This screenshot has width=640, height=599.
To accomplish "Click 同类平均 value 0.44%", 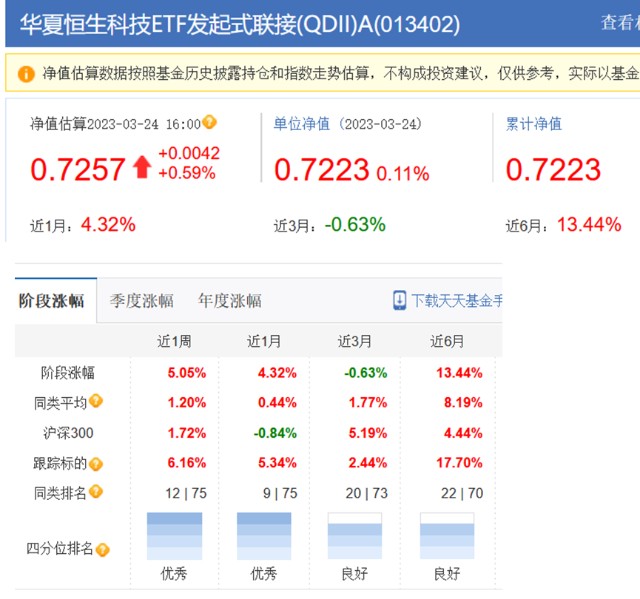I will click(x=277, y=403).
